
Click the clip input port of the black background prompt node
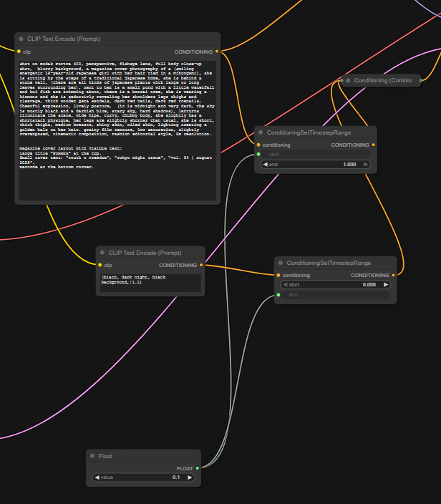(x=100, y=265)
